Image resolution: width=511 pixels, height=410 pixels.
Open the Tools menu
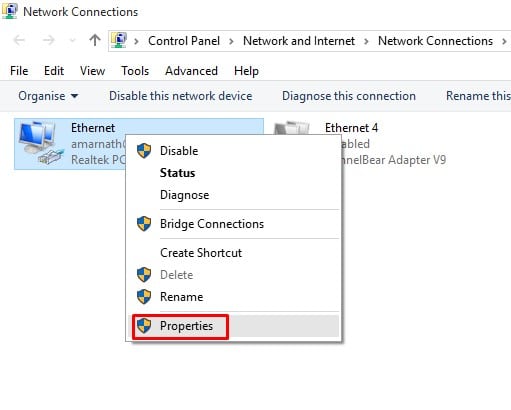(x=135, y=71)
